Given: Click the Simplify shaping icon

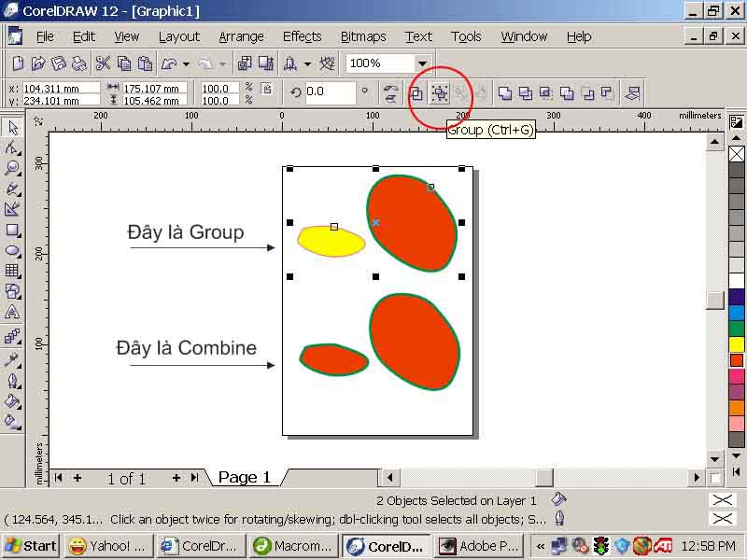Looking at the screenshot, I should (567, 93).
